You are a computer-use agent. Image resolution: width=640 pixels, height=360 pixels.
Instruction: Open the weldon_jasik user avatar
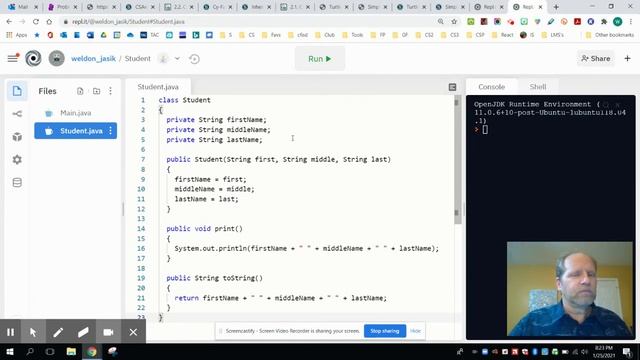(56, 58)
